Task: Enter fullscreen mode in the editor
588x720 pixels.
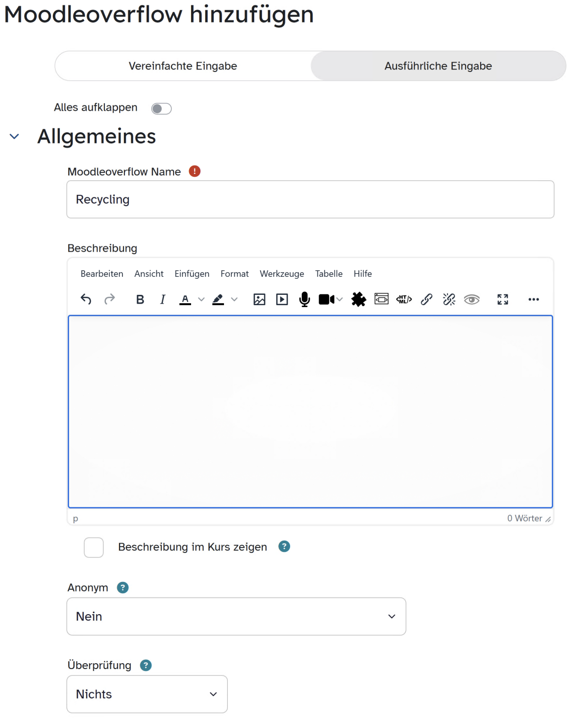Action: pos(503,299)
